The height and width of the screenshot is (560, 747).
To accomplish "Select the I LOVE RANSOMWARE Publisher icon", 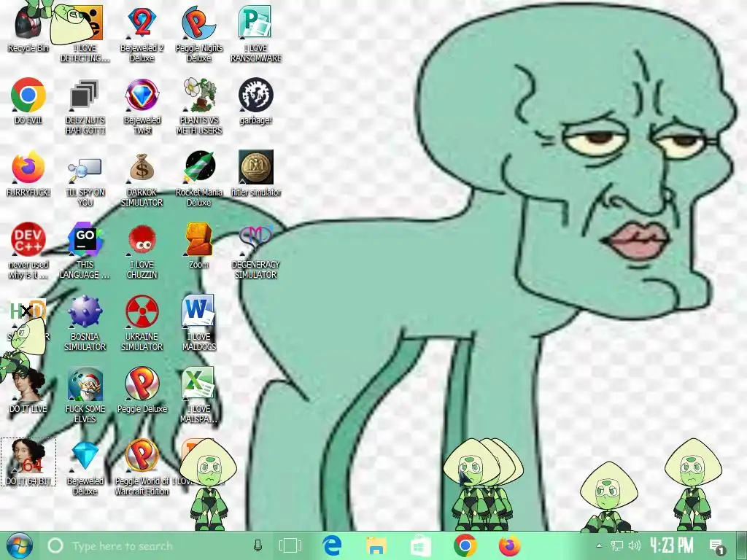I will click(x=255, y=34).
